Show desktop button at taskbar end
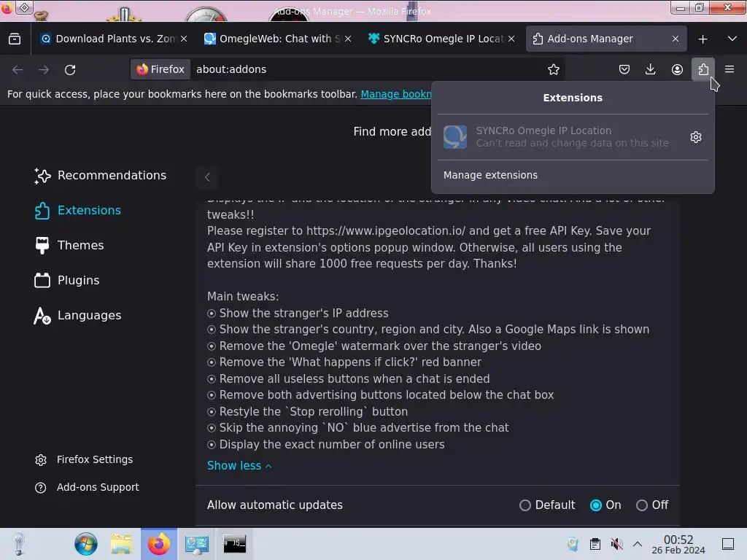This screenshot has width=747, height=560. click(728, 544)
